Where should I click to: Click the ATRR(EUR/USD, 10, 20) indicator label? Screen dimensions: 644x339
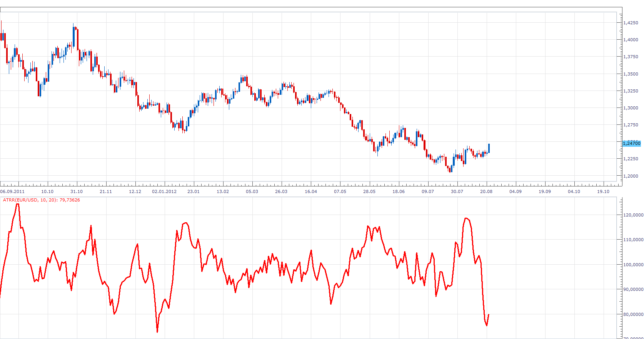click(42, 200)
